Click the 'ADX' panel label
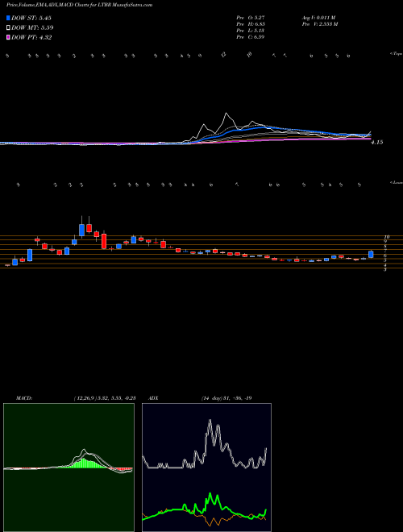This screenshot has width=403, height=532. (153, 398)
